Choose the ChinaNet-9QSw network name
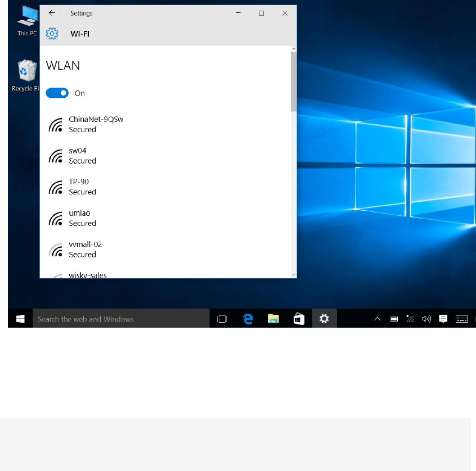 [96, 119]
